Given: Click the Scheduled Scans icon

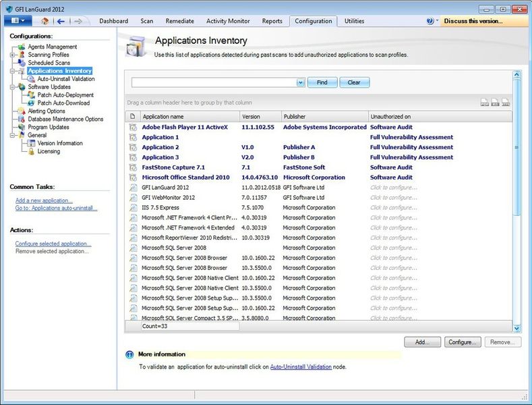Looking at the screenshot, I should pos(22,63).
